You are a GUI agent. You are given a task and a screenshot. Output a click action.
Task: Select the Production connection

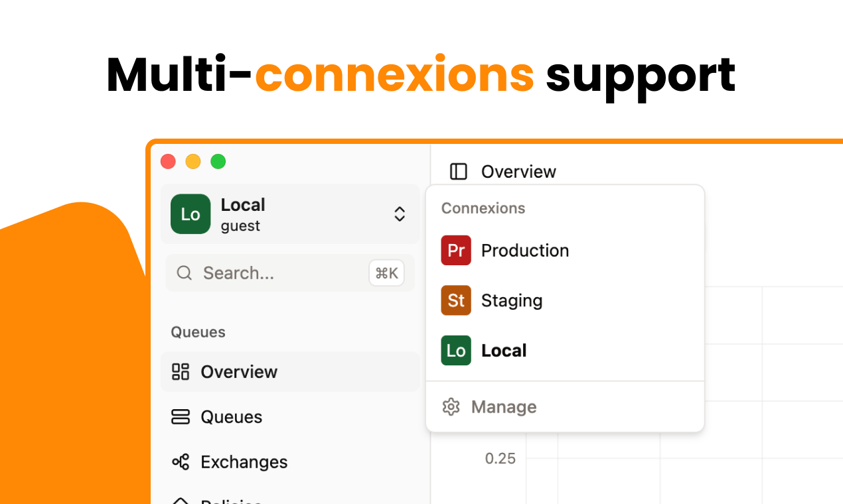click(x=565, y=250)
